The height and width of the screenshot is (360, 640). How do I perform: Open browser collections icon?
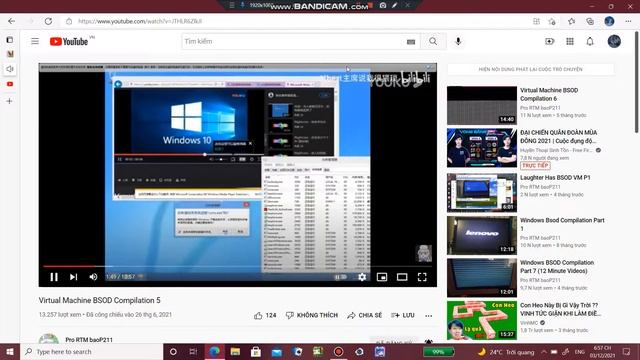point(590,21)
